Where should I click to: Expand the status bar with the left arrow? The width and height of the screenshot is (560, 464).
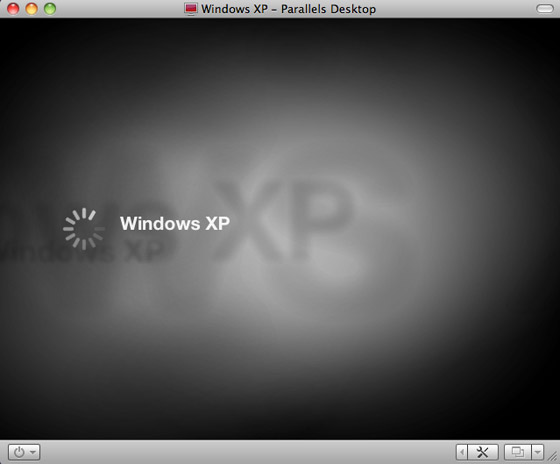click(x=462, y=452)
